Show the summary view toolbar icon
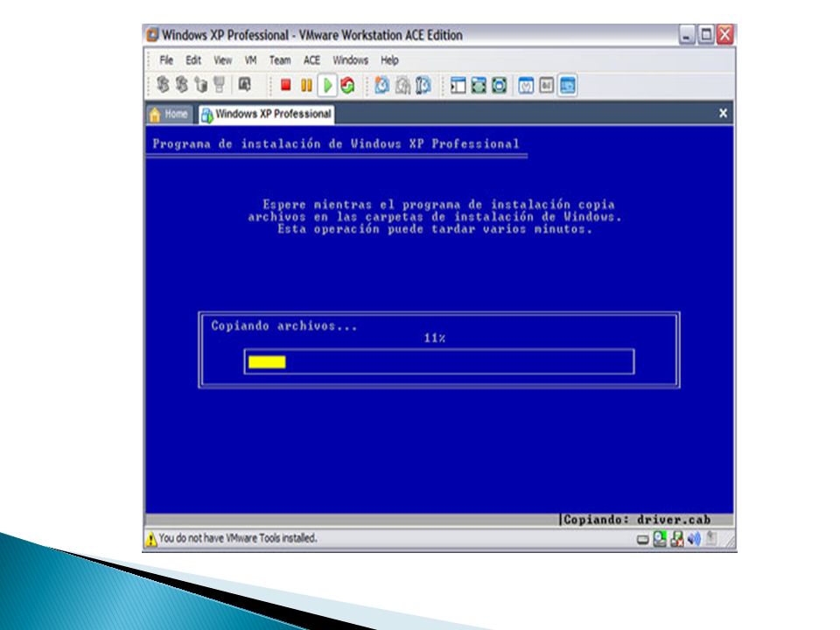Image resolution: width=840 pixels, height=630 pixels. (526, 85)
